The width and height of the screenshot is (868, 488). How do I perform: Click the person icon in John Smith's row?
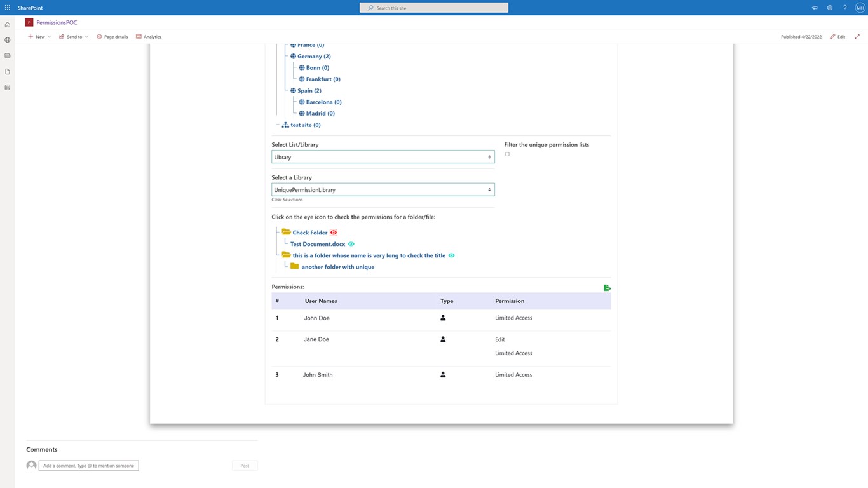[443, 375]
